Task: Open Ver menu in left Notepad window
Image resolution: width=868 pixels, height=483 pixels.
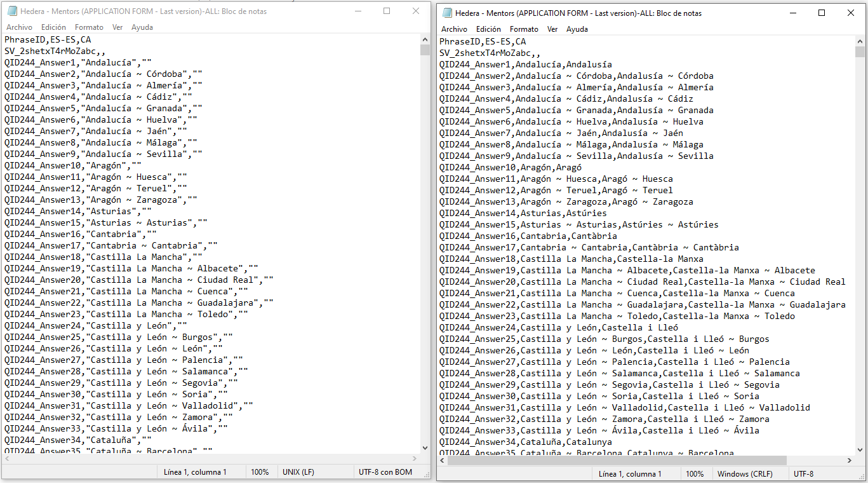Action: pyautogui.click(x=117, y=27)
